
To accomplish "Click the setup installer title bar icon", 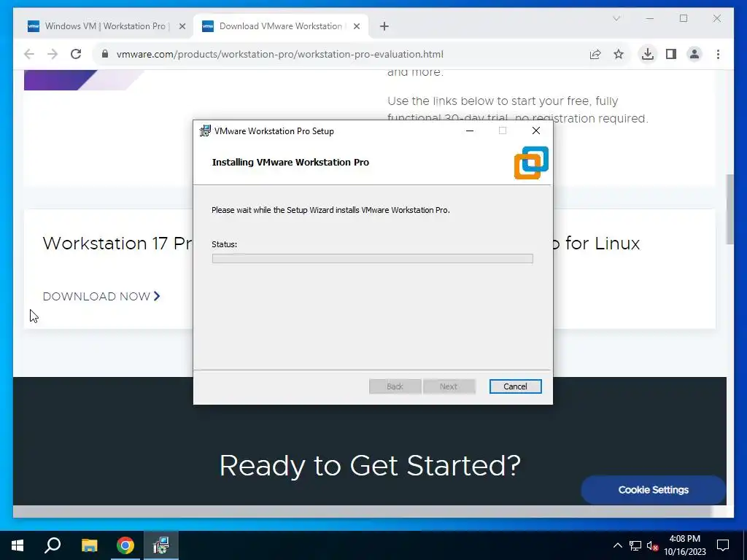I will click(x=205, y=131).
